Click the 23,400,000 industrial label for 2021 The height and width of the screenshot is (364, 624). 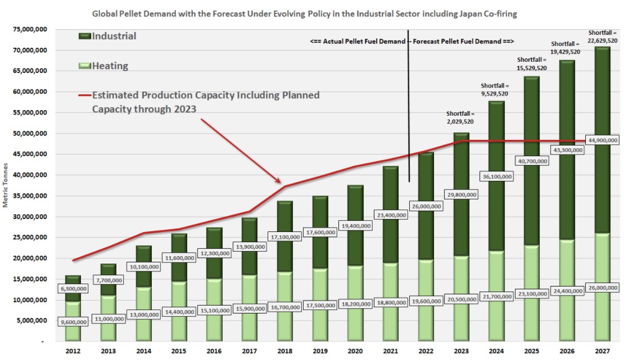tap(392, 215)
